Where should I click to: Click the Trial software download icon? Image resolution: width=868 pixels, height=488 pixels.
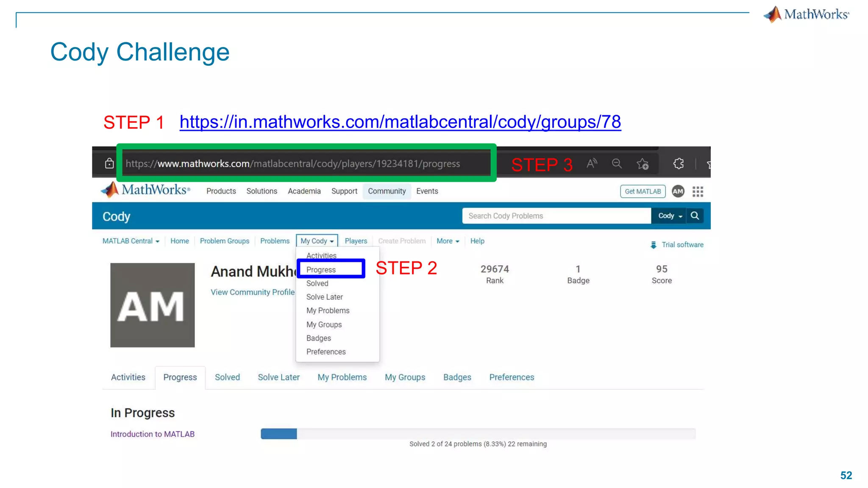point(654,245)
